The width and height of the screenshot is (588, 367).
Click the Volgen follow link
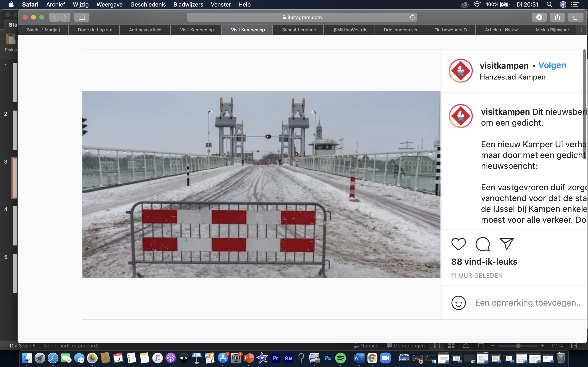[552, 65]
